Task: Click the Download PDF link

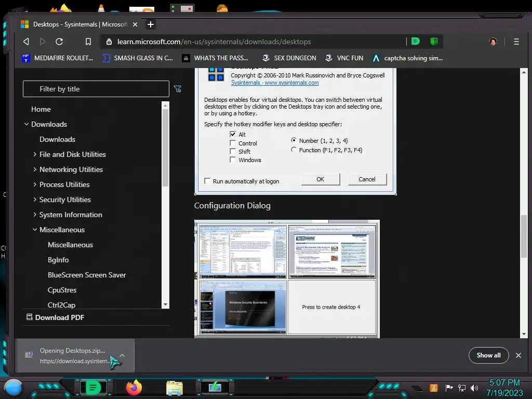Action: point(55,317)
